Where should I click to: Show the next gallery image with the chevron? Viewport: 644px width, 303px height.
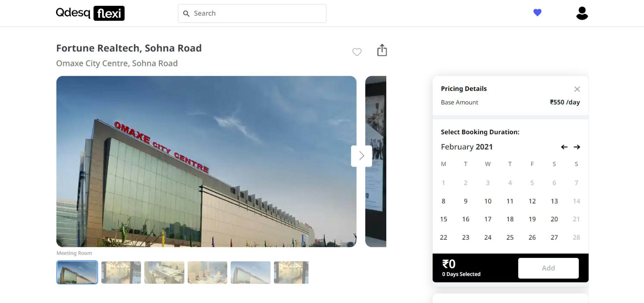coord(361,156)
